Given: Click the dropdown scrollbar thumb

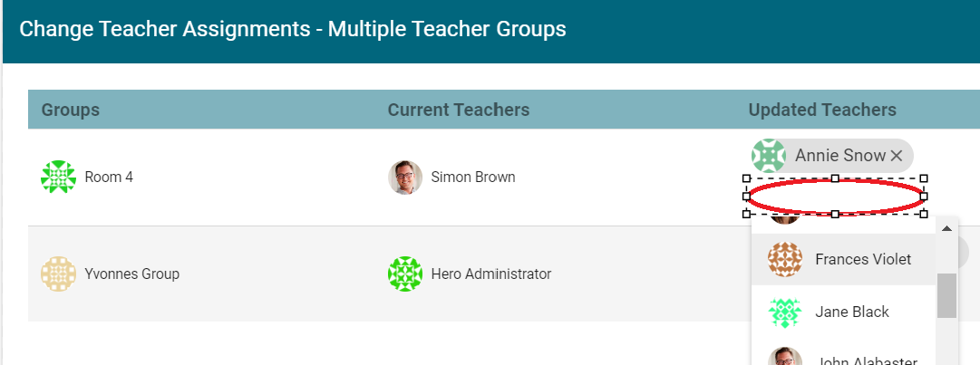Looking at the screenshot, I should point(946,295).
